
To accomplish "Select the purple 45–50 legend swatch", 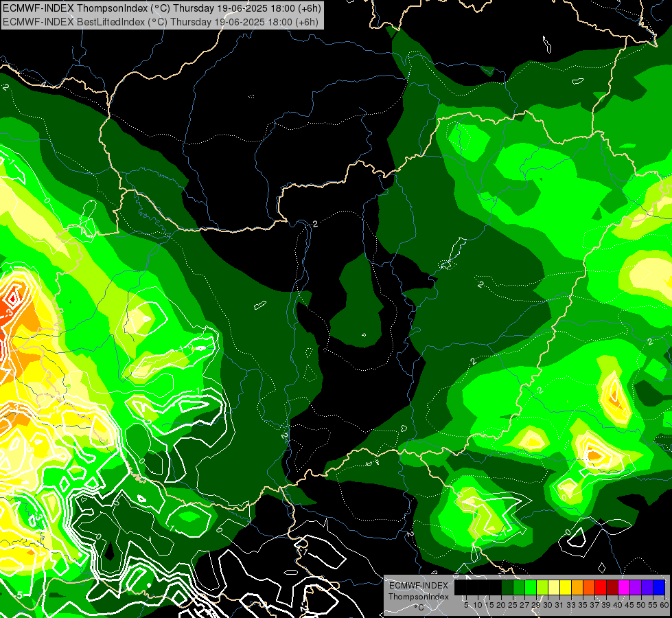I will [x=636, y=587].
